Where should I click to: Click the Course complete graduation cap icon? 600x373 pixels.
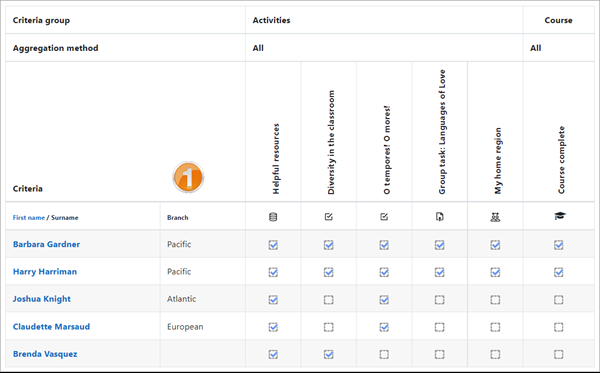[x=559, y=216]
